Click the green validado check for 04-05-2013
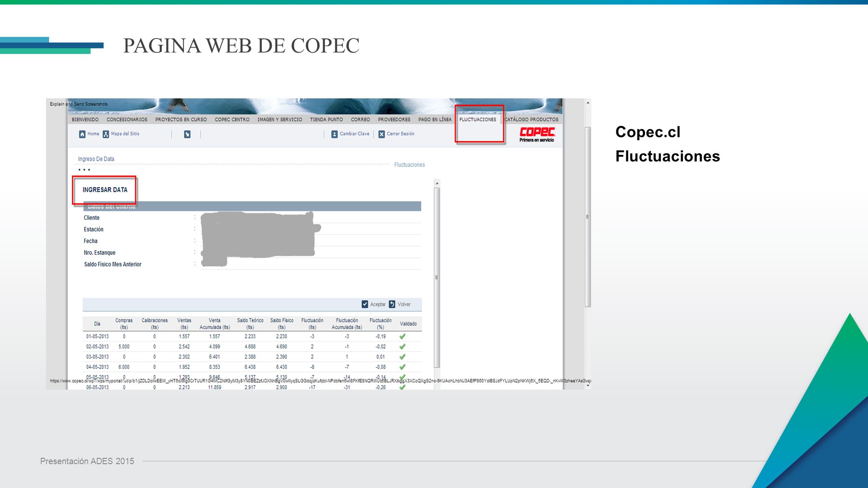The image size is (868, 488). [x=402, y=367]
